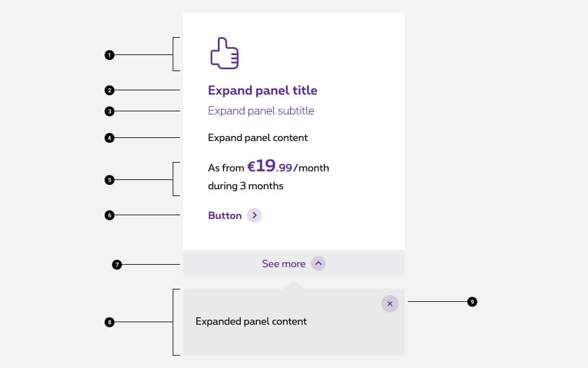Image resolution: width=588 pixels, height=368 pixels.
Task: Click annotation marker number 3
Action: click(110, 111)
